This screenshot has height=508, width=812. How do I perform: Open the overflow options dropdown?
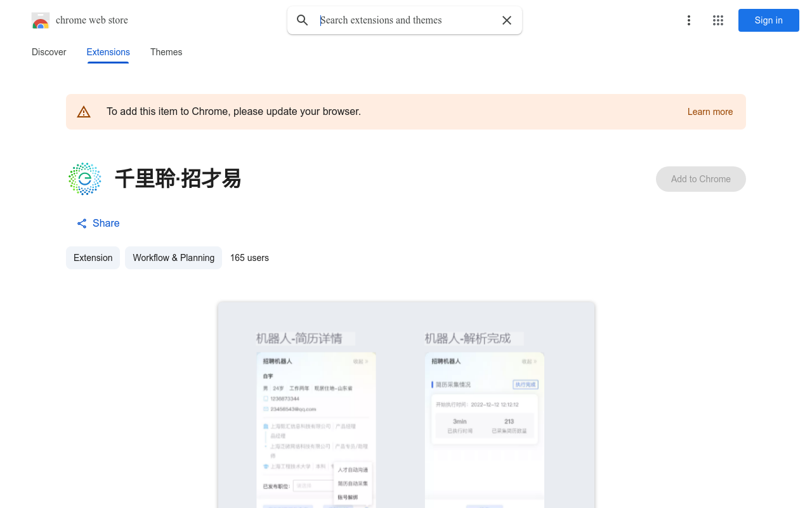689,20
